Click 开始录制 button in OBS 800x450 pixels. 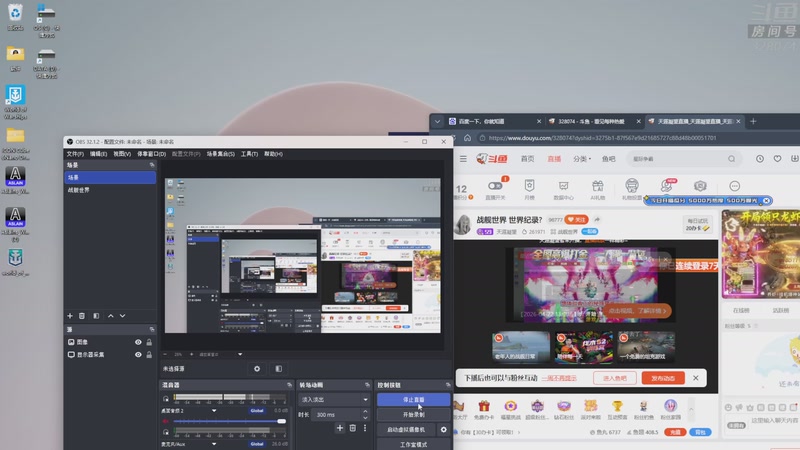click(x=413, y=414)
